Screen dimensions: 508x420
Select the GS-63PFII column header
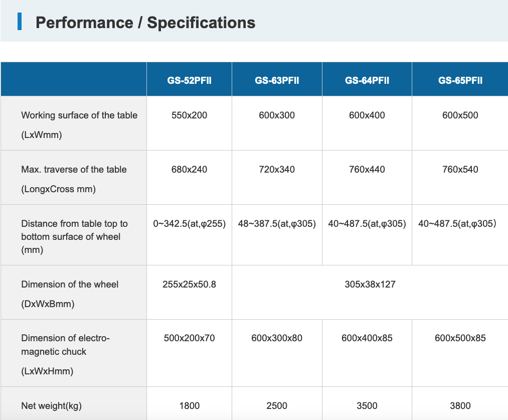pos(277,80)
